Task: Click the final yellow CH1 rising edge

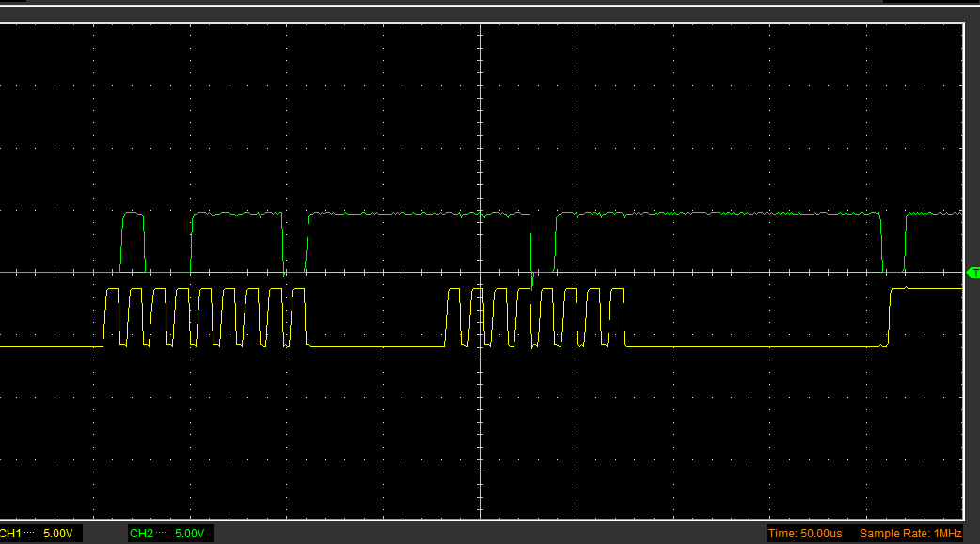Action: (x=890, y=318)
